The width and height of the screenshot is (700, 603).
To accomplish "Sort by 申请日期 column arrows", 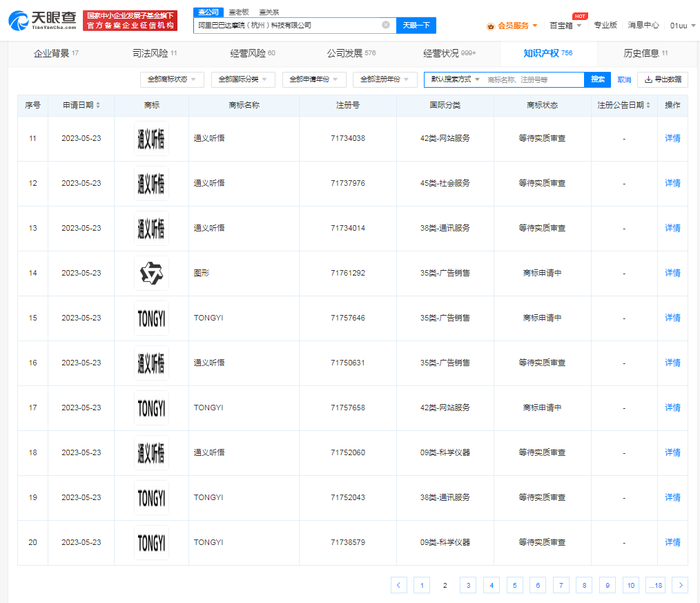I will tap(98, 106).
